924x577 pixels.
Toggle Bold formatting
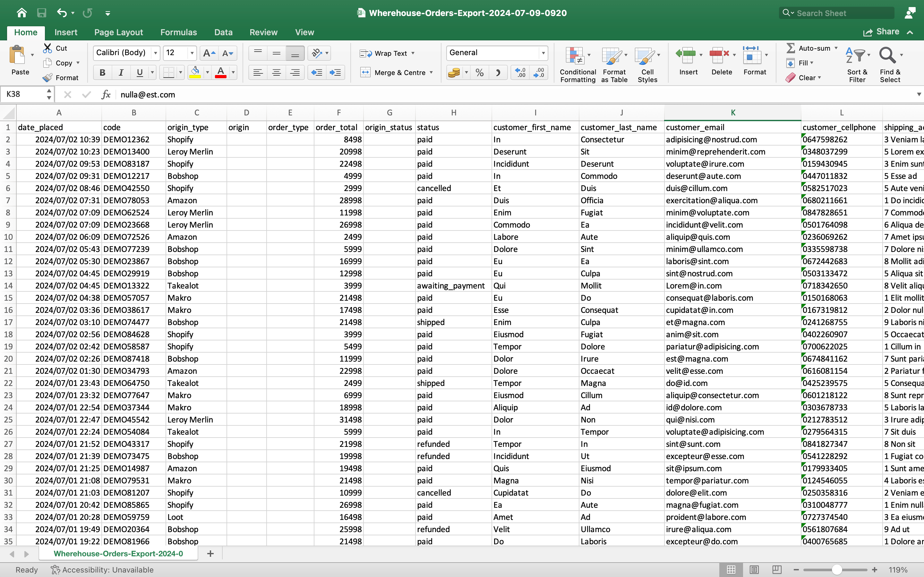tap(102, 72)
